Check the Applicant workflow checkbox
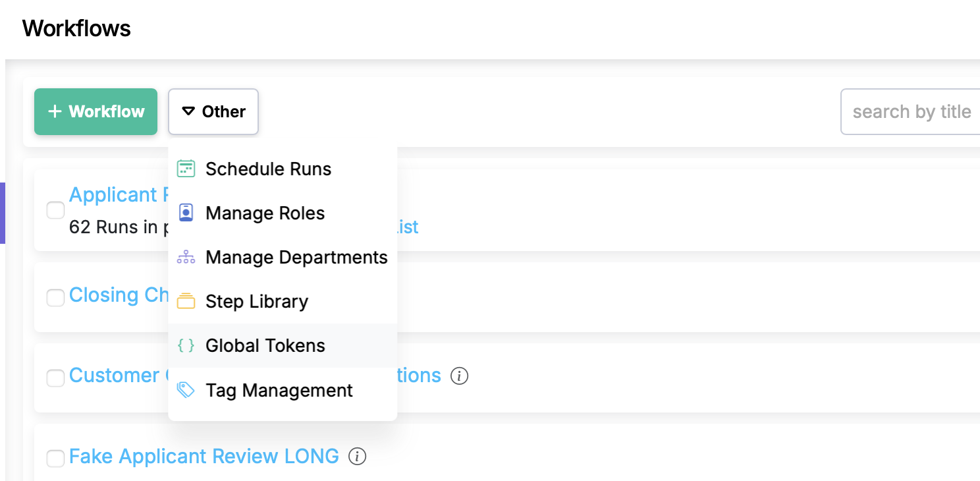This screenshot has height=481, width=980. (x=55, y=210)
